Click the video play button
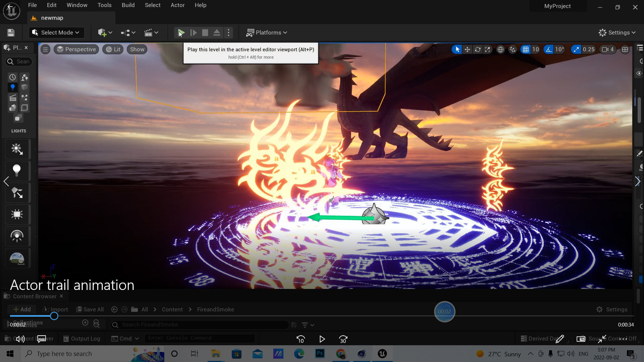The height and width of the screenshot is (362, 644). click(322, 339)
